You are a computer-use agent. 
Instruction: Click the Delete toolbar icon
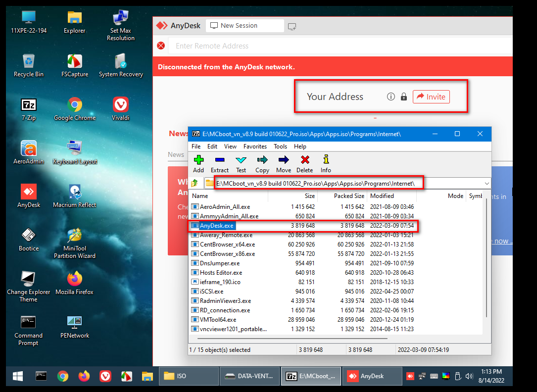[304, 164]
